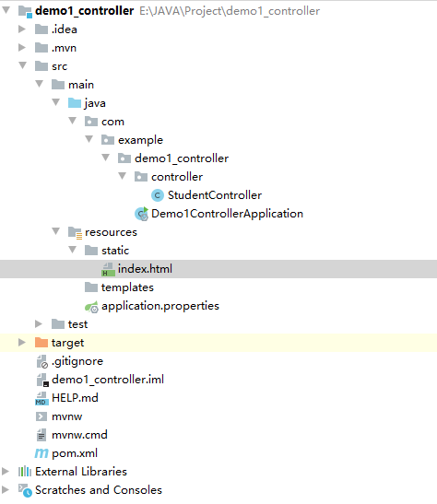Expand the test folder
The width and height of the screenshot is (437, 504).
tap(39, 324)
